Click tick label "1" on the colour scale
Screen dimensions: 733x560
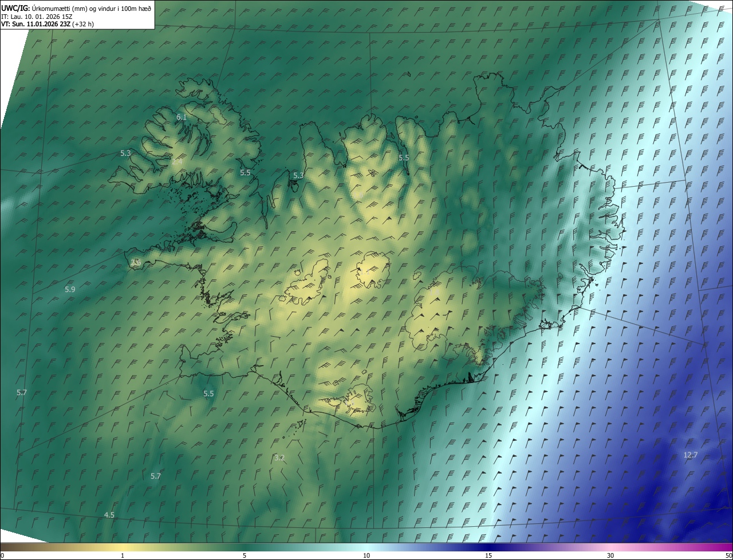point(123,555)
